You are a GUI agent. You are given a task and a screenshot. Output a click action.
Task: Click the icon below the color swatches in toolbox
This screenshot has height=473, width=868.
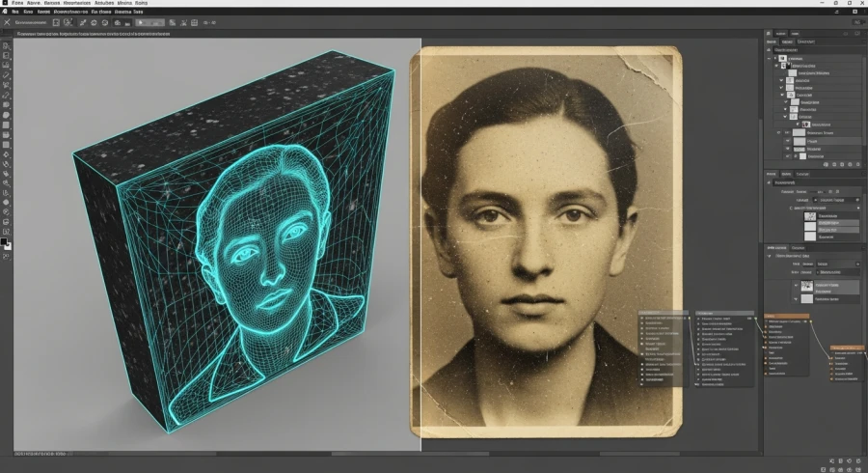point(6,257)
